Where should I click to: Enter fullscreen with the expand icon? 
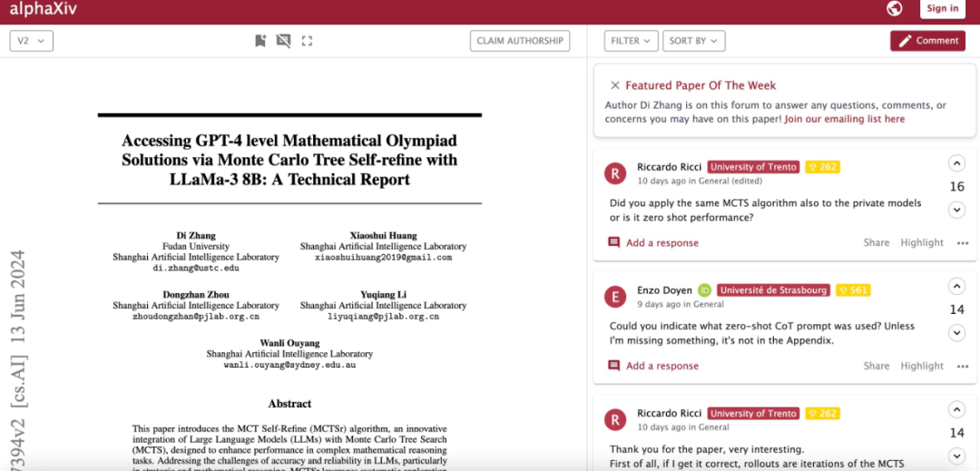307,41
